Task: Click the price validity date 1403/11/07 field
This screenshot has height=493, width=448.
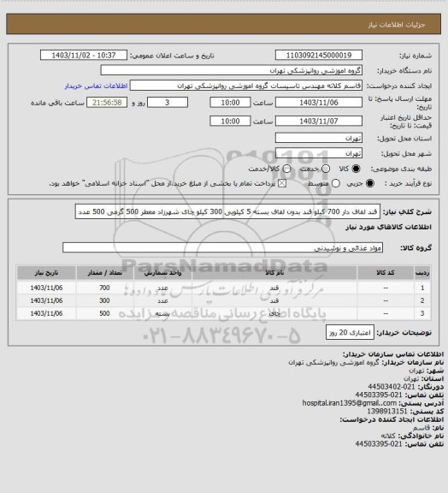Action: point(319,121)
